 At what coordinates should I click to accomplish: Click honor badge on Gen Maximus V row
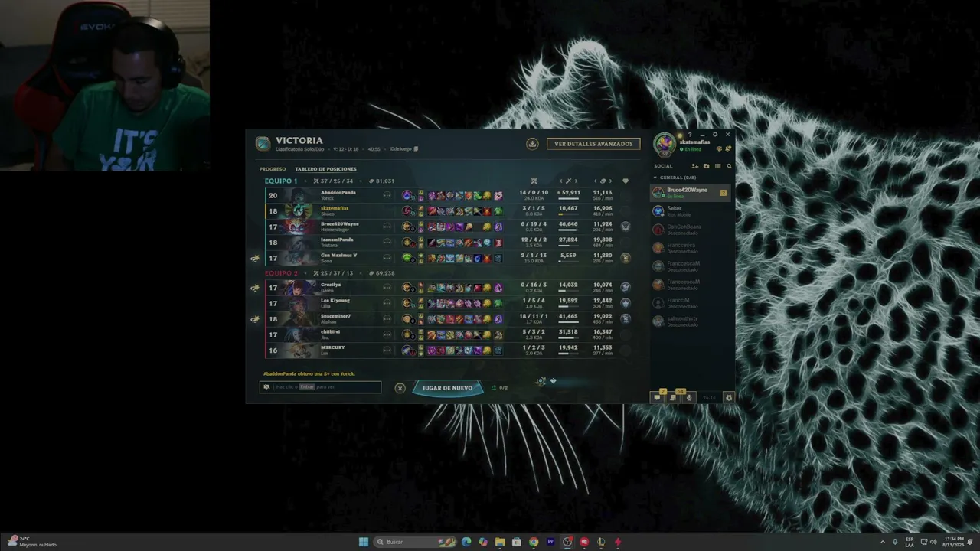[626, 258]
